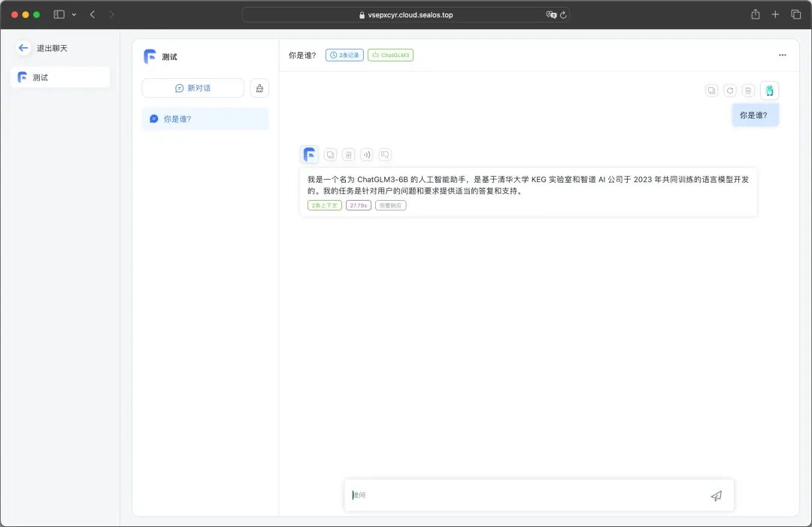Copy the assistant's ChatGLM3-6B reply

pos(330,154)
